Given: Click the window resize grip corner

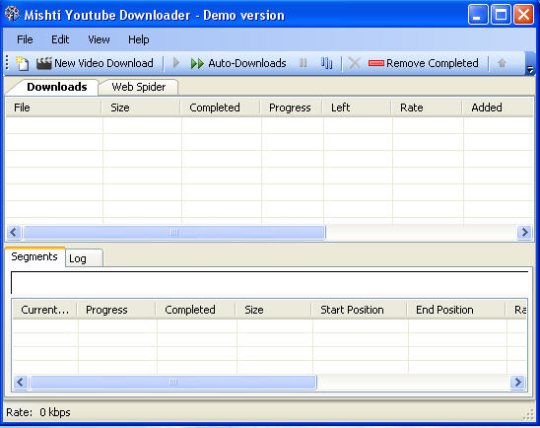Looking at the screenshot, I should point(528,415).
